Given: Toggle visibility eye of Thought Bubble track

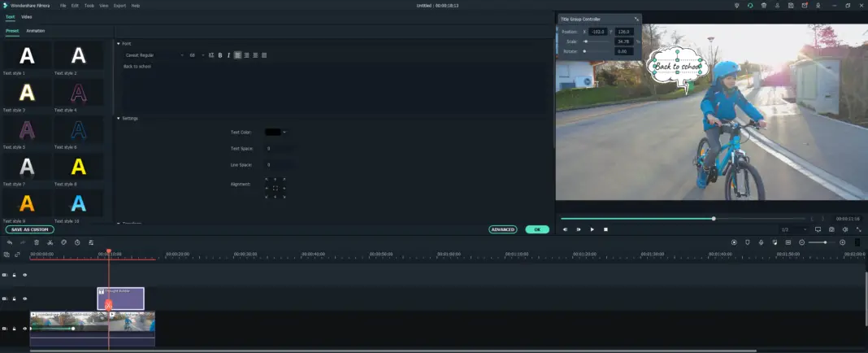Looking at the screenshot, I should point(24,299).
